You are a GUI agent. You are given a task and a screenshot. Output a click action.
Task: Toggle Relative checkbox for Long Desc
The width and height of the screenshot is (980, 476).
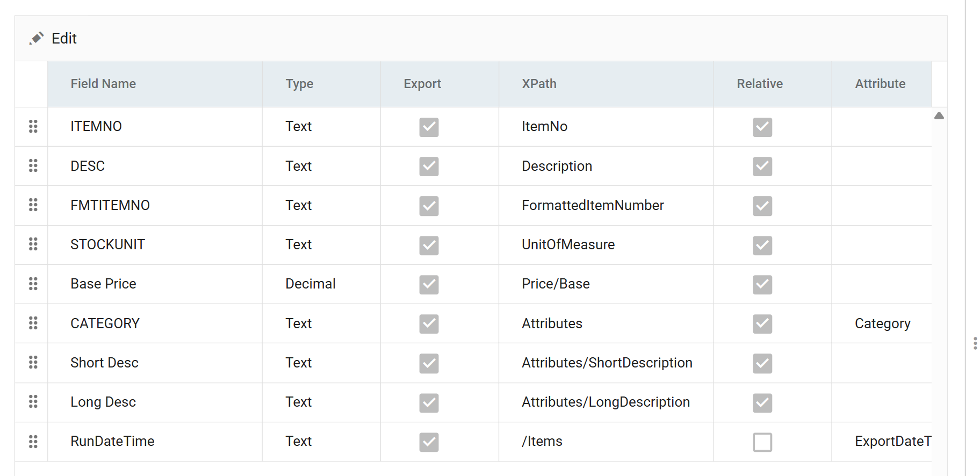[x=762, y=403]
